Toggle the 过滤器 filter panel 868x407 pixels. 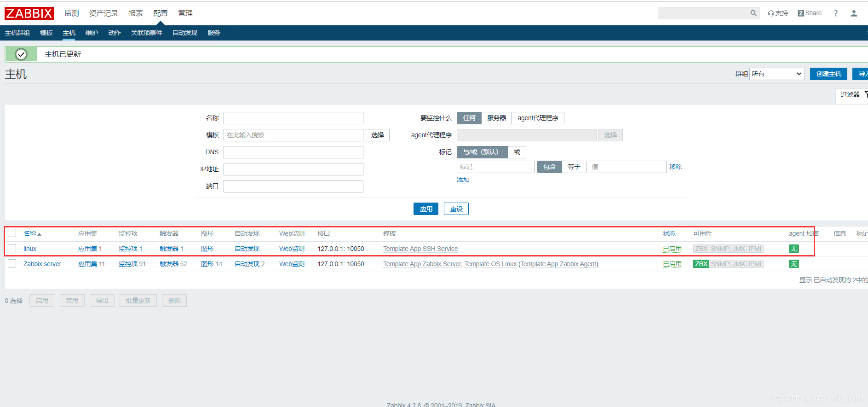(x=852, y=94)
